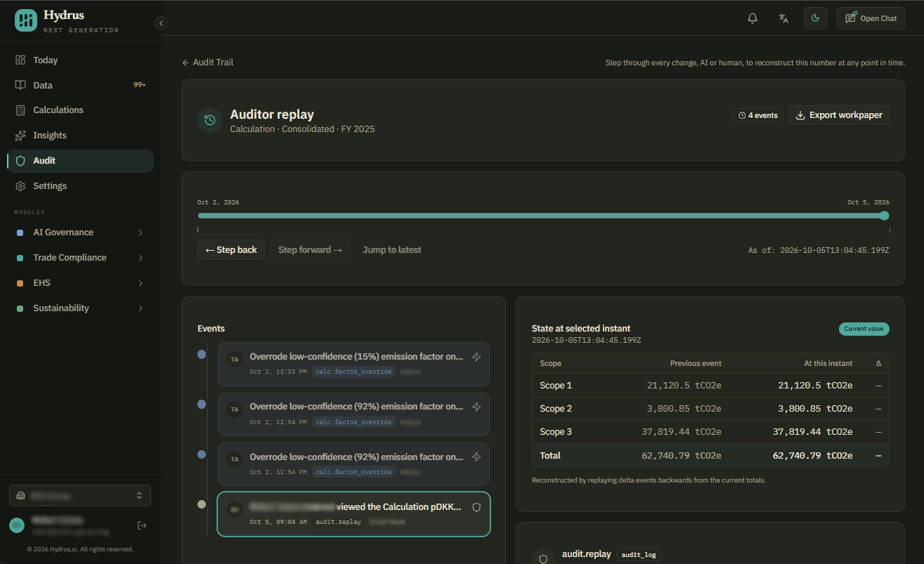Open the organization switcher dropdown
The width and height of the screenshot is (924, 564).
pos(80,495)
